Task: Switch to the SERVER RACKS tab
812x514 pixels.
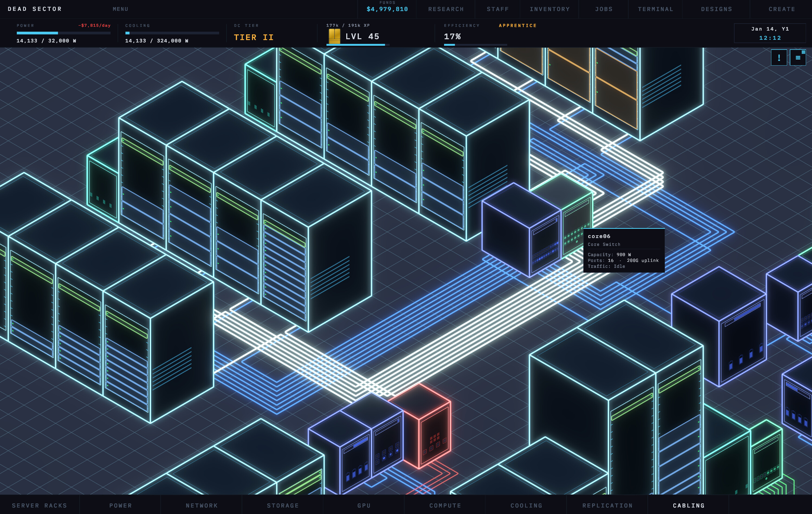Action: click(x=40, y=505)
